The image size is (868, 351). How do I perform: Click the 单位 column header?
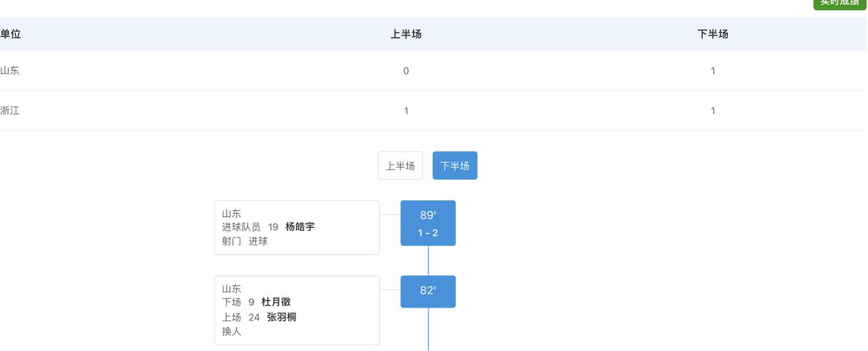[x=10, y=34]
